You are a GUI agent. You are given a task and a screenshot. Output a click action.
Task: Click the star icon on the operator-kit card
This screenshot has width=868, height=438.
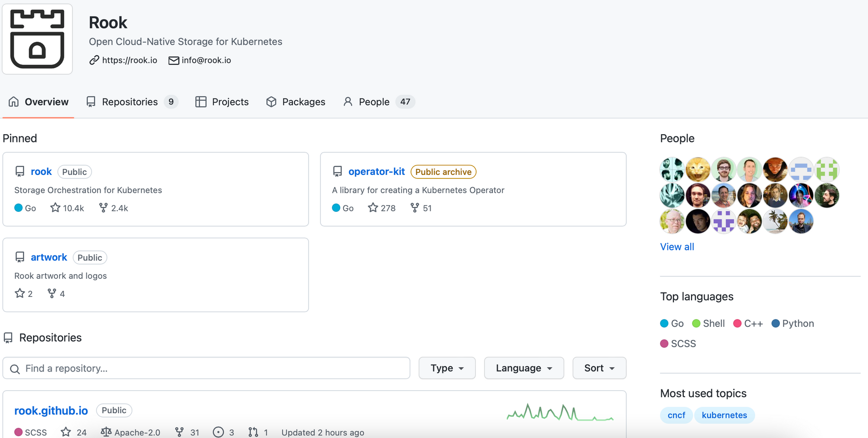pos(373,208)
